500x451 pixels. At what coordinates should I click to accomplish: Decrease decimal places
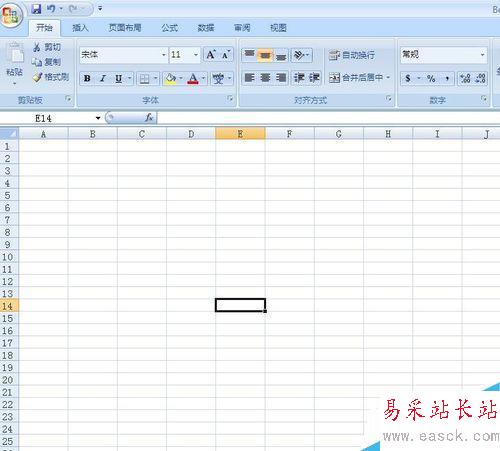480,79
